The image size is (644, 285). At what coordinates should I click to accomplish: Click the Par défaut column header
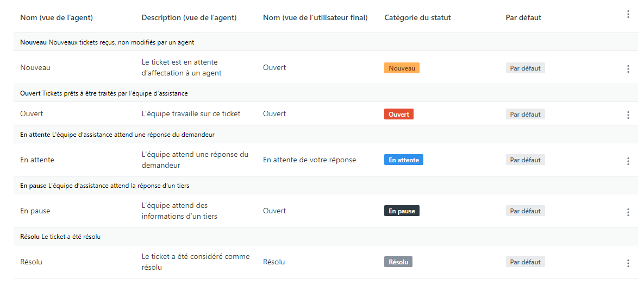pos(523,17)
